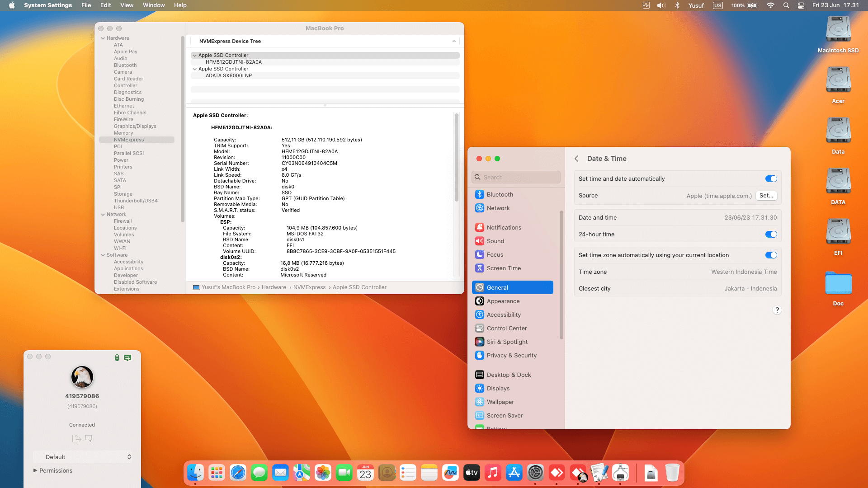Open Apple TV from the Dock

click(472, 473)
